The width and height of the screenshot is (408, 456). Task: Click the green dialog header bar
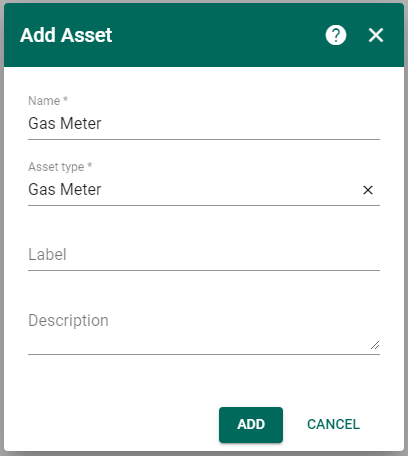pos(204,35)
